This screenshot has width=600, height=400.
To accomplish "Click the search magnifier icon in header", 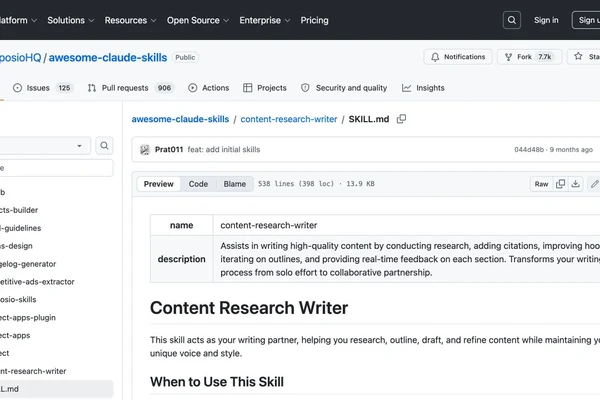I will (512, 20).
